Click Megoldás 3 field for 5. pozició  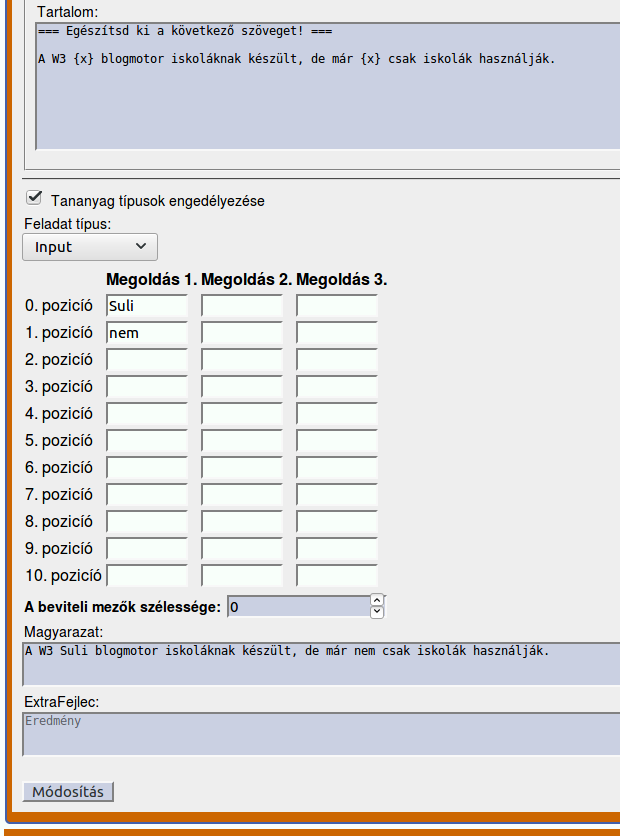pyautogui.click(x=337, y=441)
